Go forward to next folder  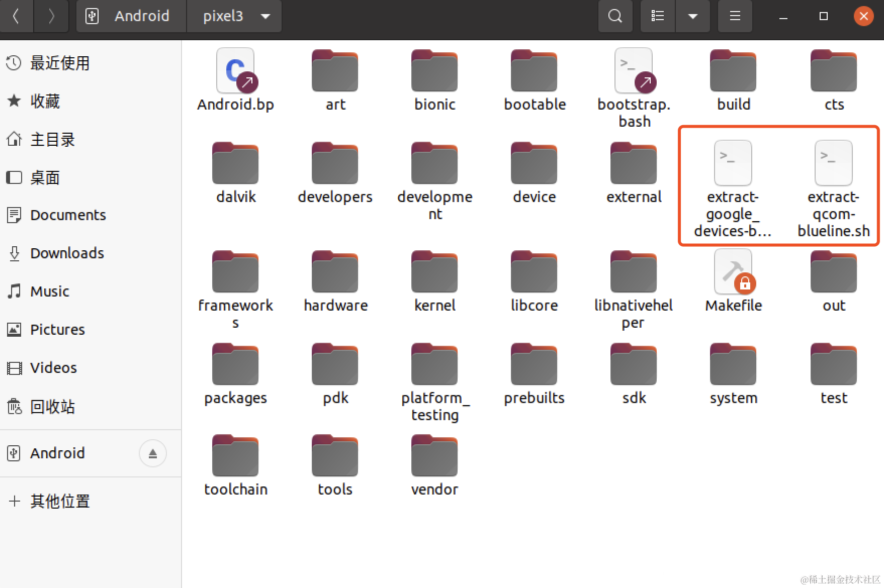click(51, 16)
